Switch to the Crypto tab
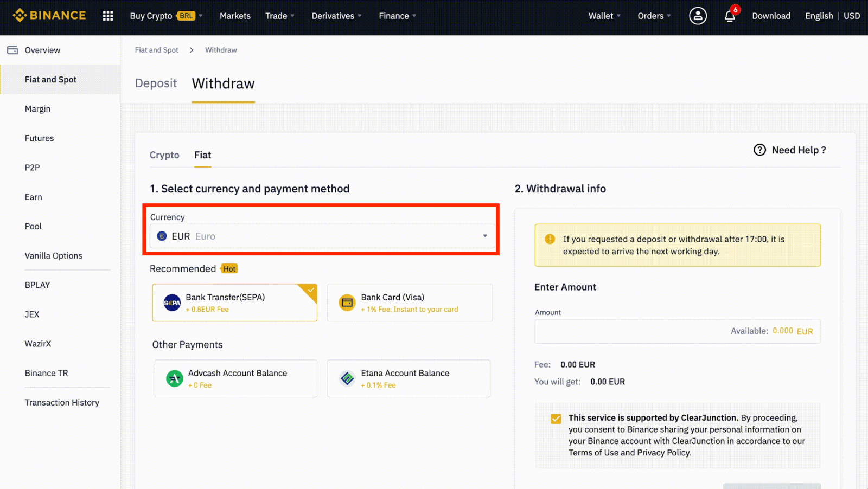868x489 pixels. coord(164,155)
